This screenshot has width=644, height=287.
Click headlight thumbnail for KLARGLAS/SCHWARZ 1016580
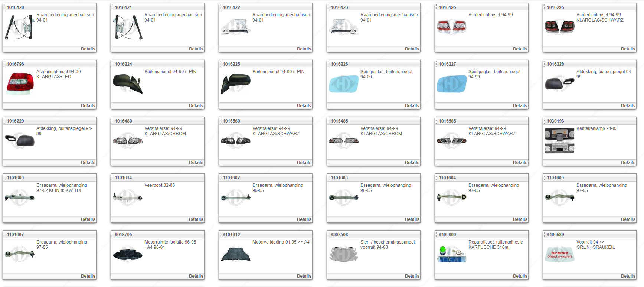click(x=235, y=141)
